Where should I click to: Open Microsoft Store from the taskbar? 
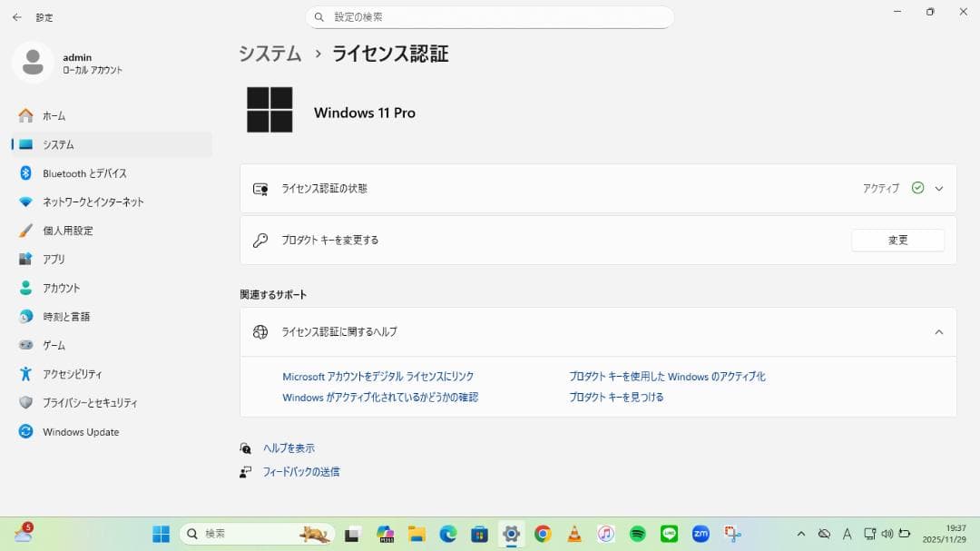[479, 534]
